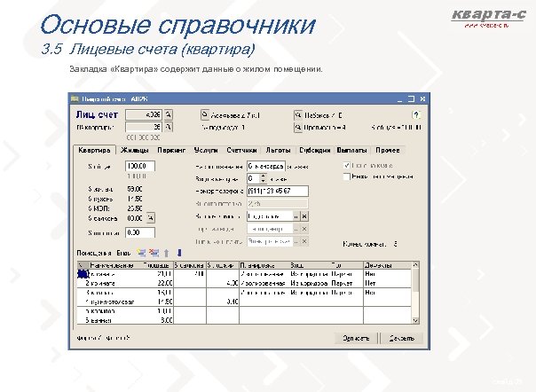536x392 pixels.
Task: Open the Жильцы tab
Action: coord(135,151)
